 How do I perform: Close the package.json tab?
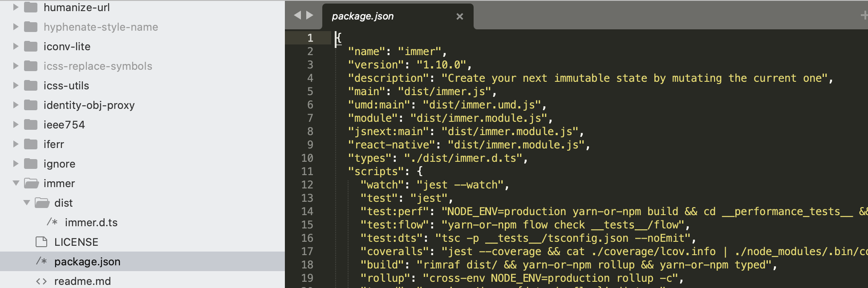(x=460, y=16)
